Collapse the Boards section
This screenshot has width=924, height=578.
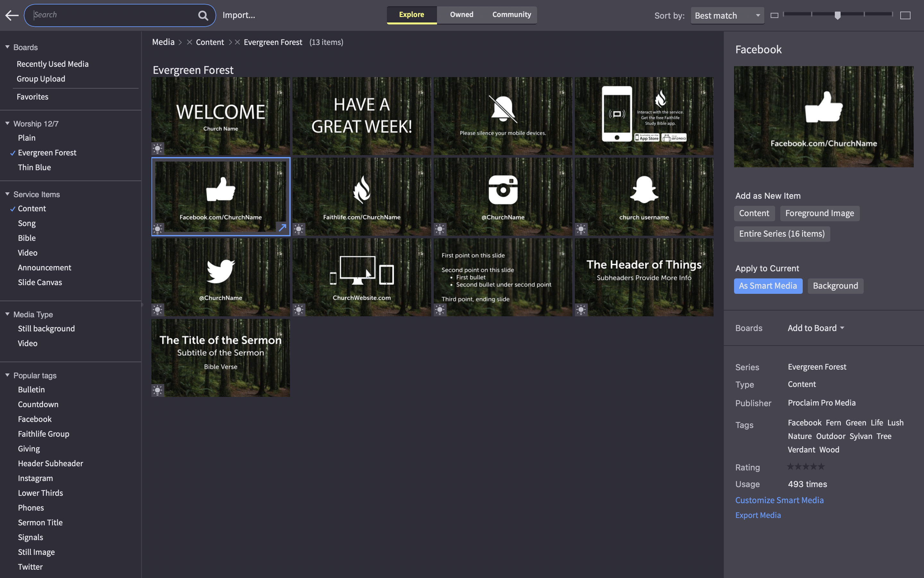pos(7,47)
